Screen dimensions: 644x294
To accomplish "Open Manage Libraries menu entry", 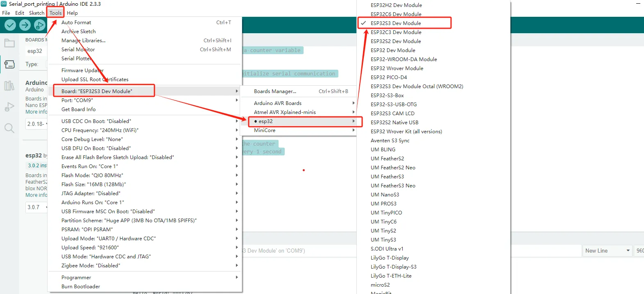I will [x=145, y=41].
